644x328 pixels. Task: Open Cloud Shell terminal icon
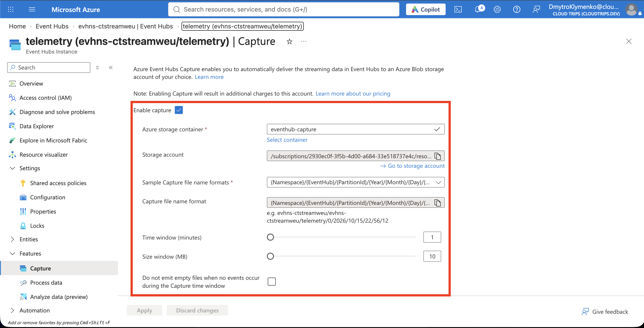[x=458, y=10]
